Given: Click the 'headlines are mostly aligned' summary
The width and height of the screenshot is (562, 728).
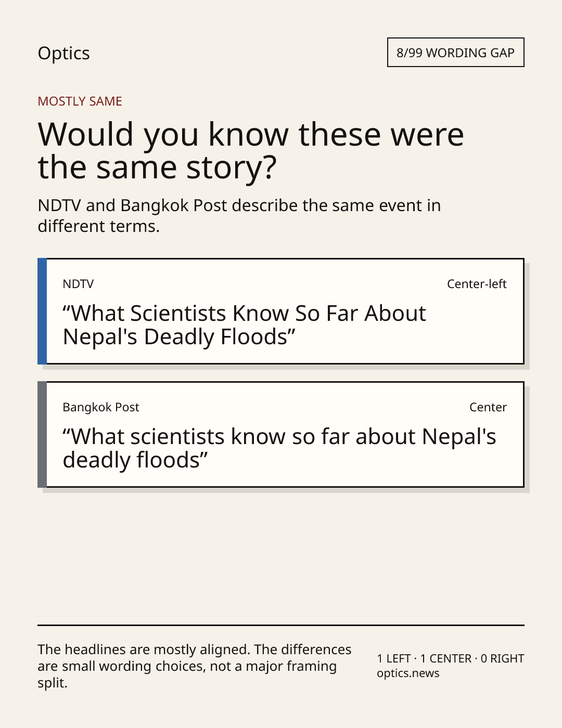Looking at the screenshot, I should 195,666.
